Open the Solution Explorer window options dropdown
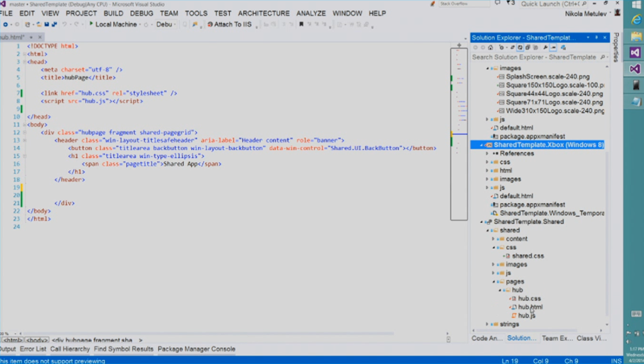The width and height of the screenshot is (644, 364). [588, 37]
